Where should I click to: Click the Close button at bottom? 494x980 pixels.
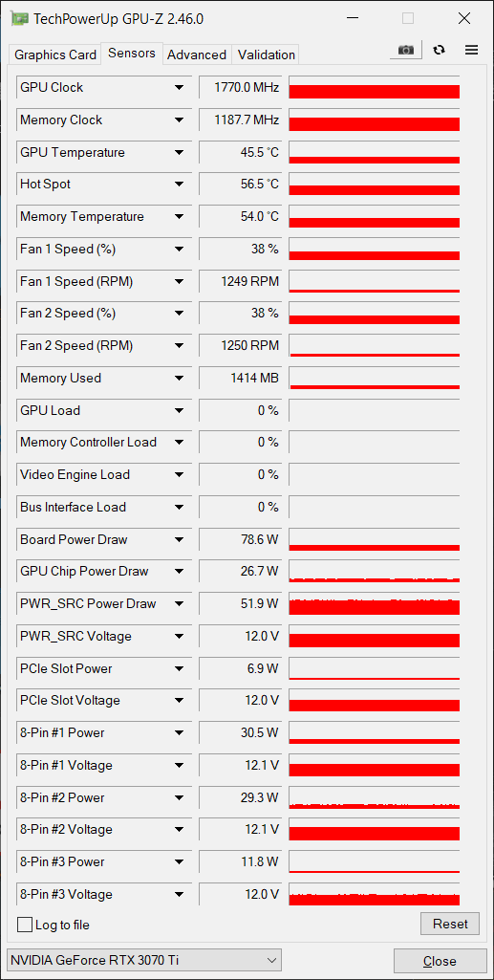coord(440,961)
